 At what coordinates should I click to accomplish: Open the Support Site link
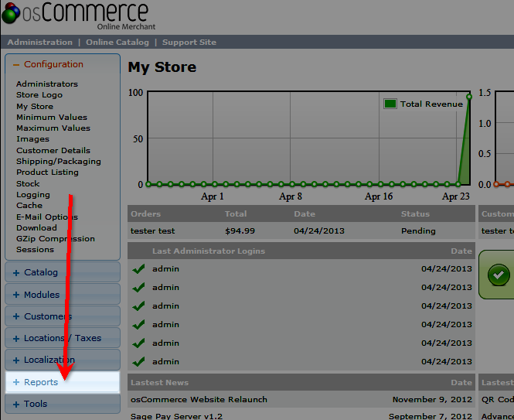tap(189, 43)
